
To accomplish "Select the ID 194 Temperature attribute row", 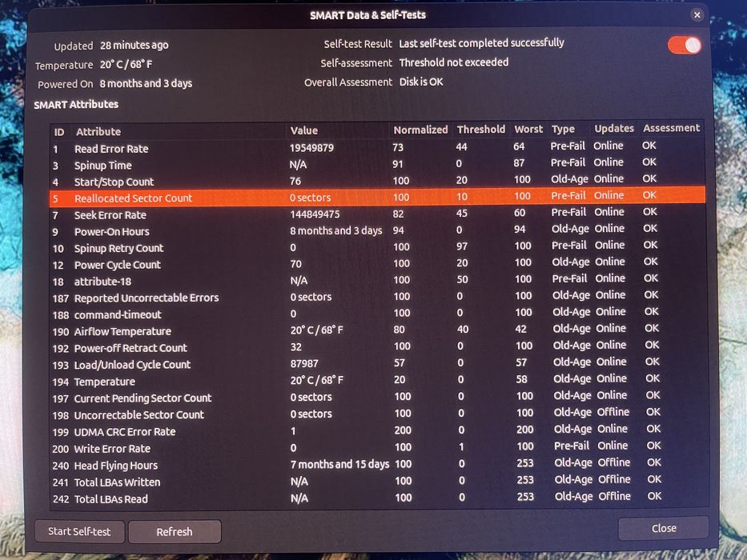I will click(377, 381).
